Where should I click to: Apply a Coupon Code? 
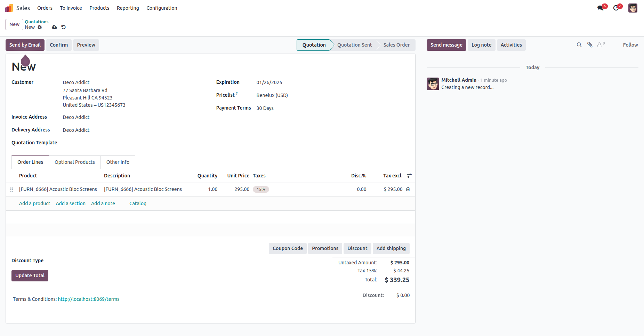coord(288,248)
